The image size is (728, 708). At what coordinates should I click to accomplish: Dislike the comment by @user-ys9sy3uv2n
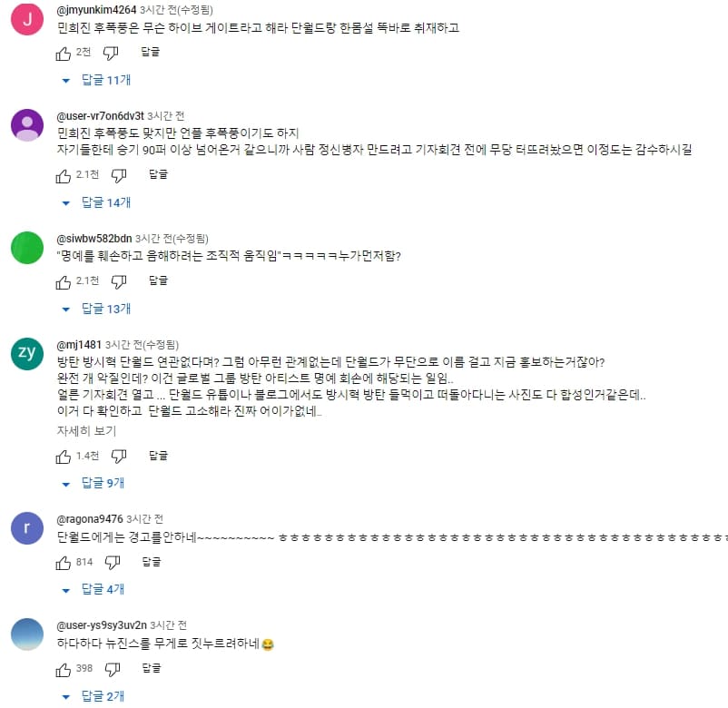point(113,670)
